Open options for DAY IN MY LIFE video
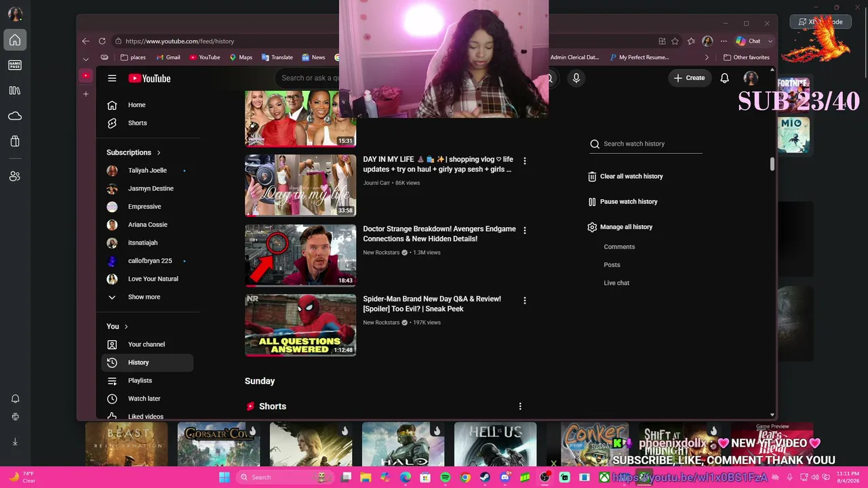 [524, 161]
